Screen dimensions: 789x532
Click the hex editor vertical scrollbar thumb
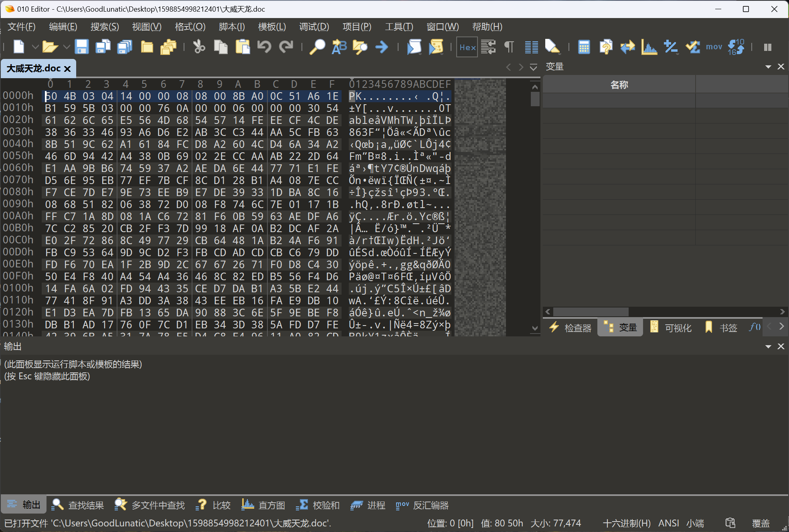tap(535, 99)
